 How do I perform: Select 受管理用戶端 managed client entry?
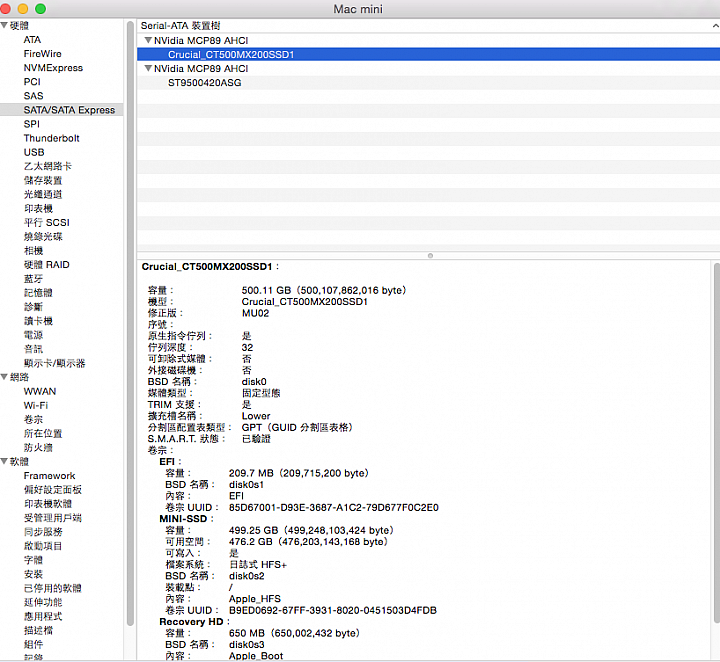click(52, 518)
